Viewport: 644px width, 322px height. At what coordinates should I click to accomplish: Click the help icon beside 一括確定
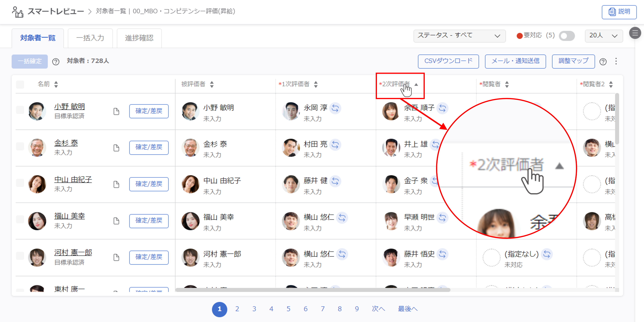56,62
